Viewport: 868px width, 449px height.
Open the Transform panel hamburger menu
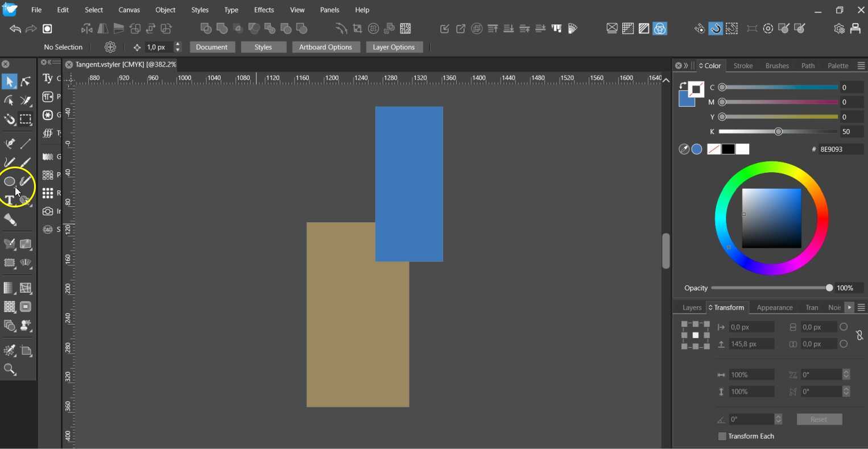(861, 307)
